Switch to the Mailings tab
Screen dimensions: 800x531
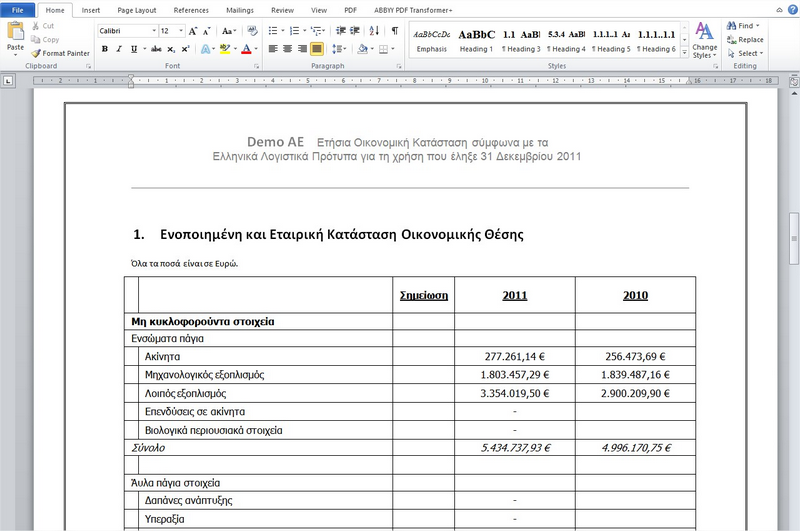240,10
